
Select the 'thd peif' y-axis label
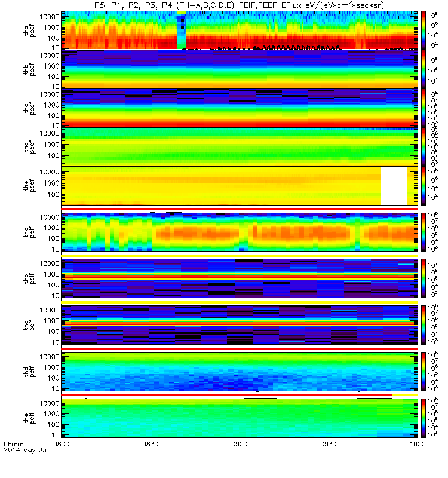point(29,372)
